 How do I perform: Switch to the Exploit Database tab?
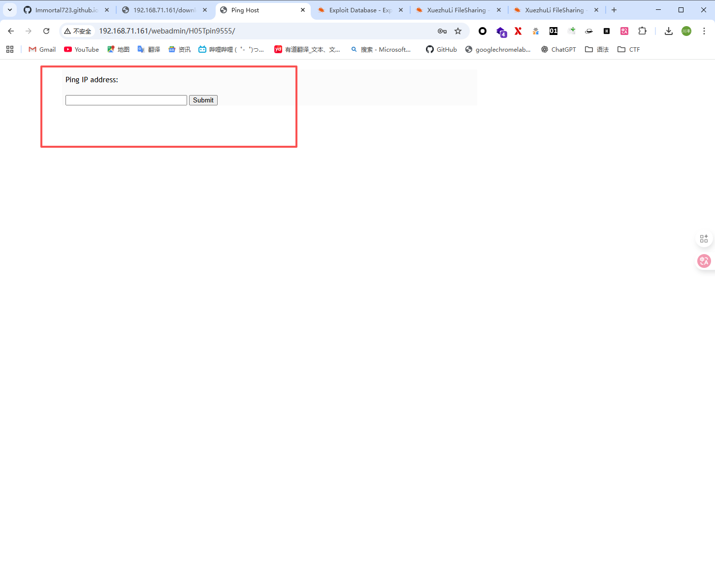[359, 10]
